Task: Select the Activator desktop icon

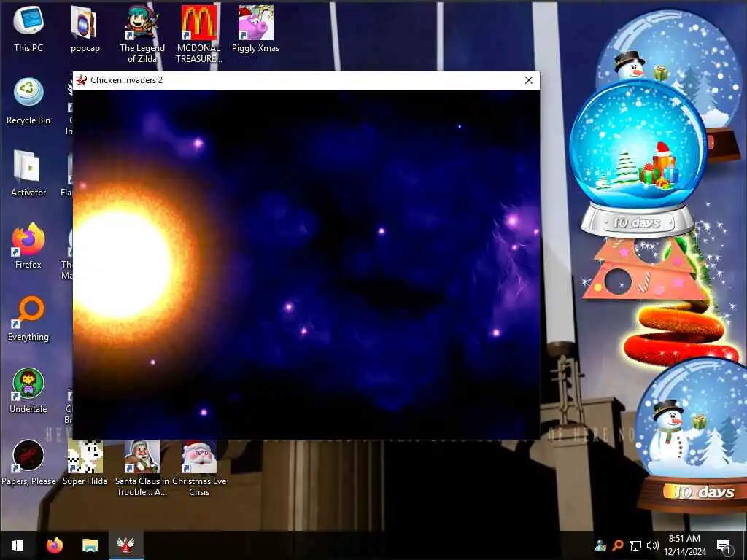Action: [x=28, y=174]
